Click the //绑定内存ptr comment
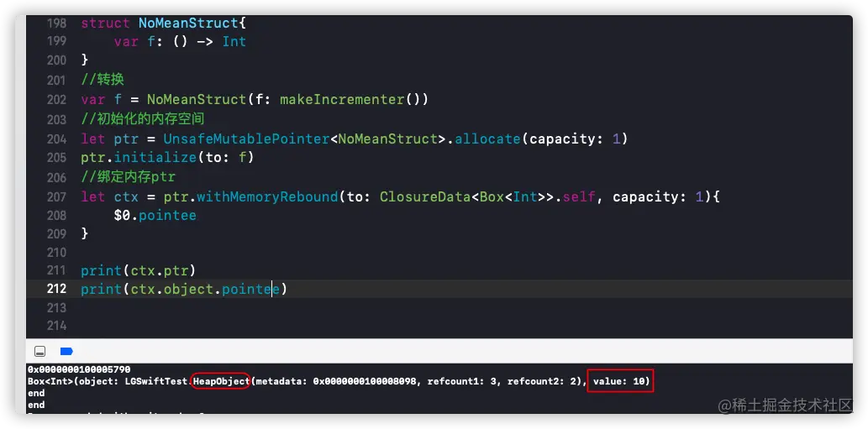868x429 pixels. tap(128, 177)
